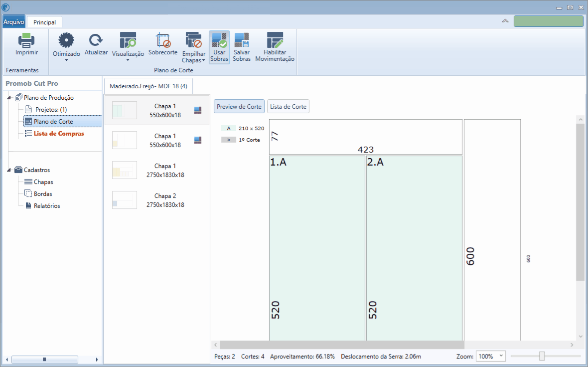Click the legend A 210 x 520 swatch
The width and height of the screenshot is (588, 367).
click(x=228, y=128)
